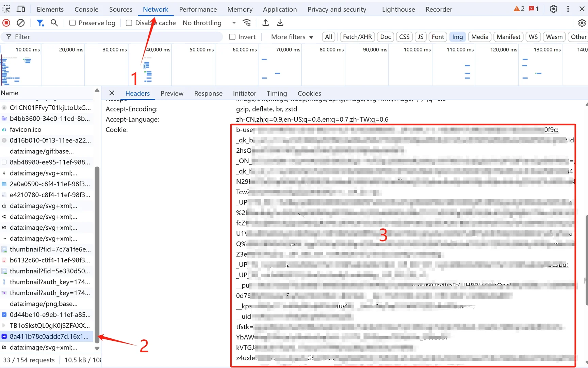Toggle the Manifest type filter

508,37
